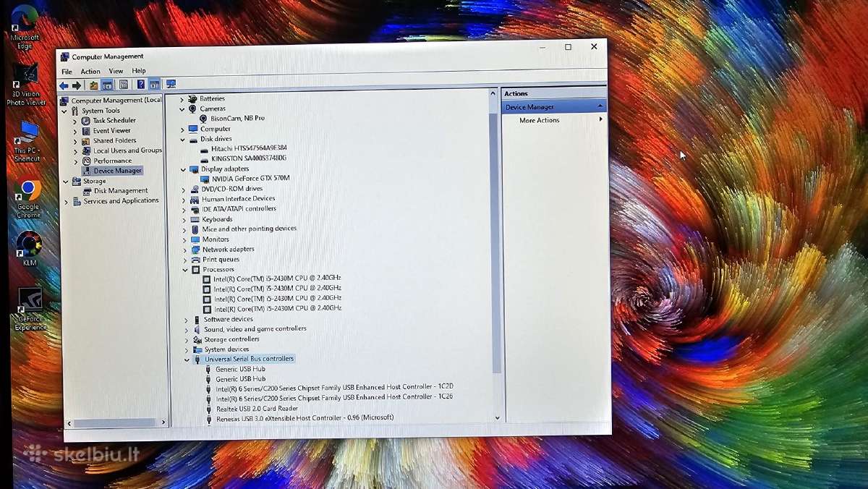Select KINGSTON SA400S37480G disk drive
Image resolution: width=868 pixels, height=489 pixels.
pos(249,158)
